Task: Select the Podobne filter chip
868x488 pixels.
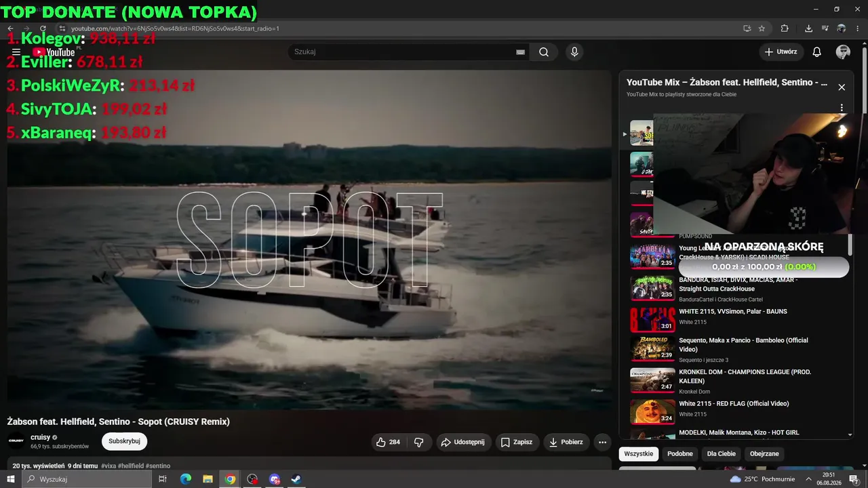Action: [680, 453]
